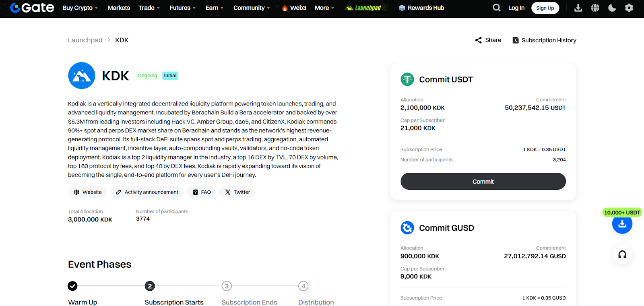Click the 3,204 participants value
644x306 pixels.
point(559,159)
